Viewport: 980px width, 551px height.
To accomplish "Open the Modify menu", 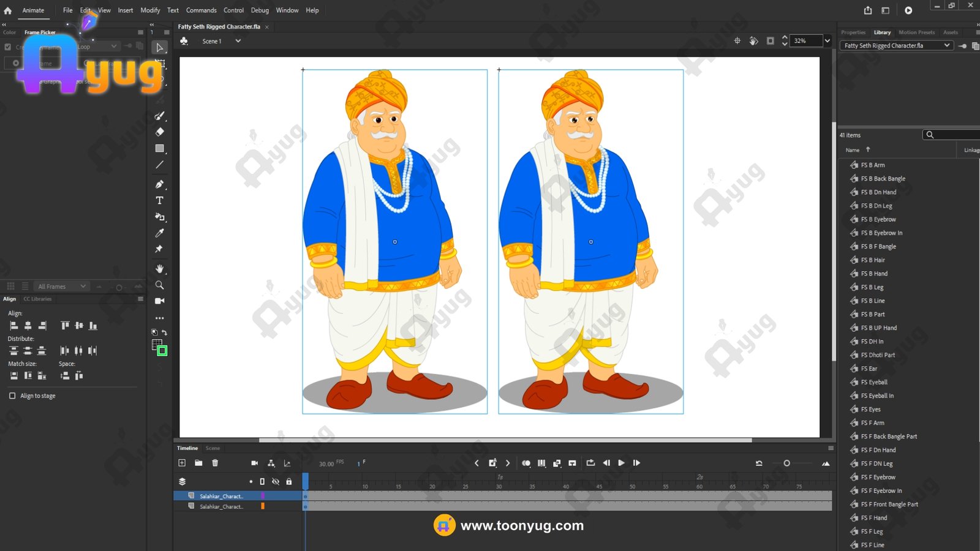I will click(x=150, y=10).
